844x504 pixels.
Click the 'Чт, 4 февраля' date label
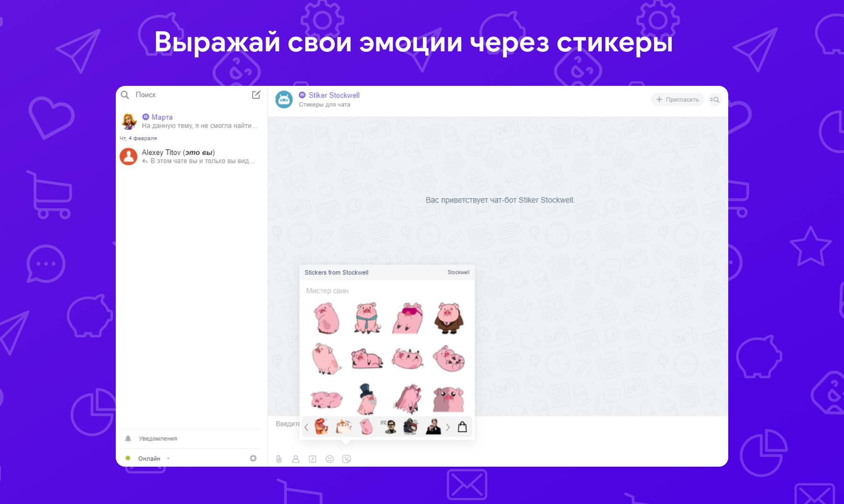pos(138,138)
